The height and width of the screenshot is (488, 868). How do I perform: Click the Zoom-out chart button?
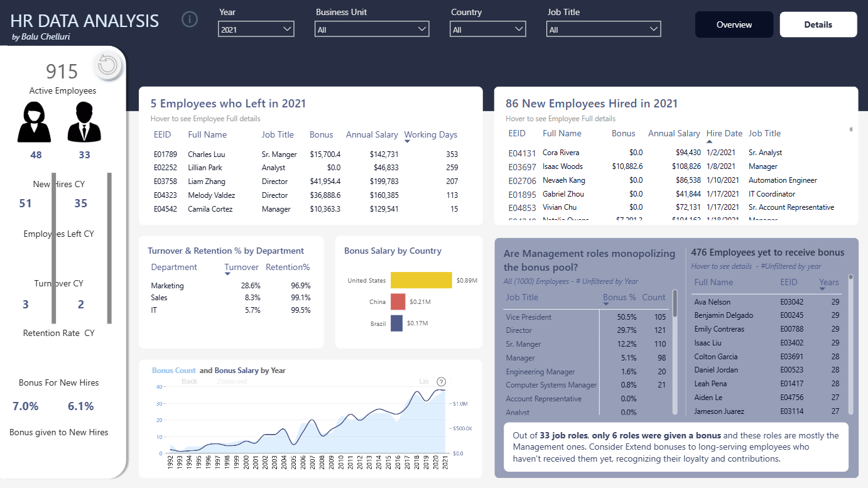click(232, 381)
